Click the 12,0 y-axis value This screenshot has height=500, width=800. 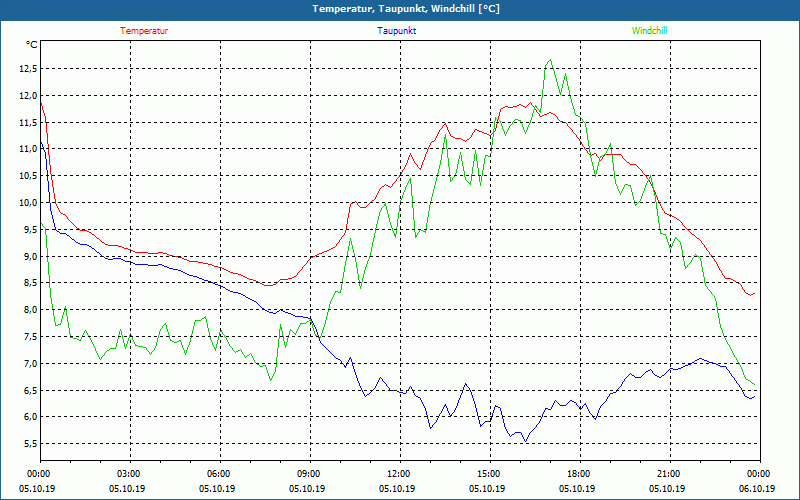29,95
